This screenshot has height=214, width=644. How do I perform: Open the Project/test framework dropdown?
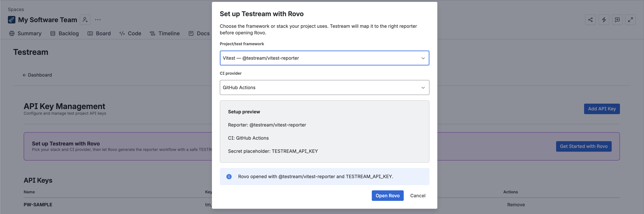(324, 58)
